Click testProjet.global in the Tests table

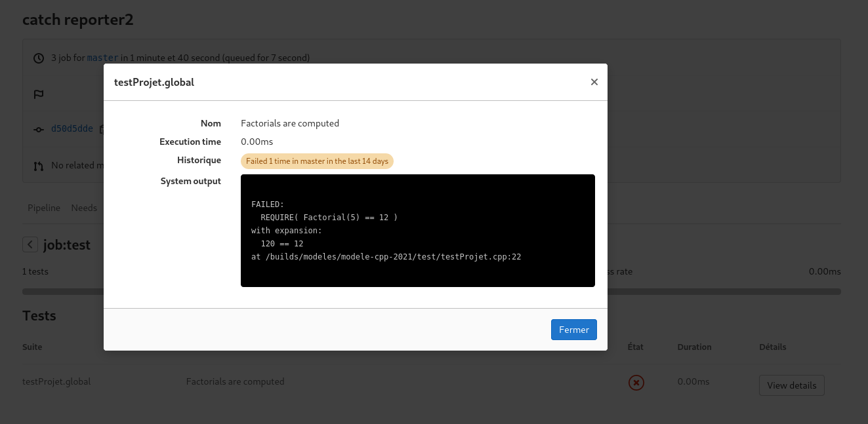point(56,381)
